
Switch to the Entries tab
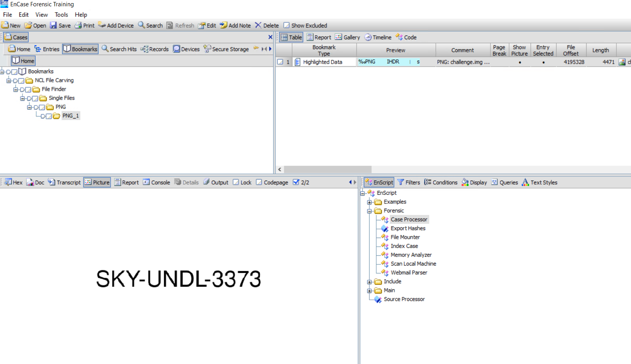47,49
